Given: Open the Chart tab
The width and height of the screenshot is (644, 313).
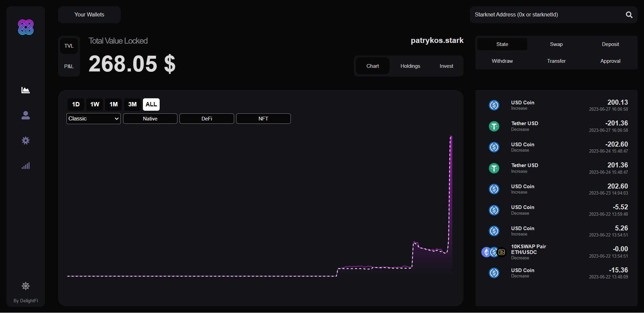Looking at the screenshot, I should click(x=373, y=66).
